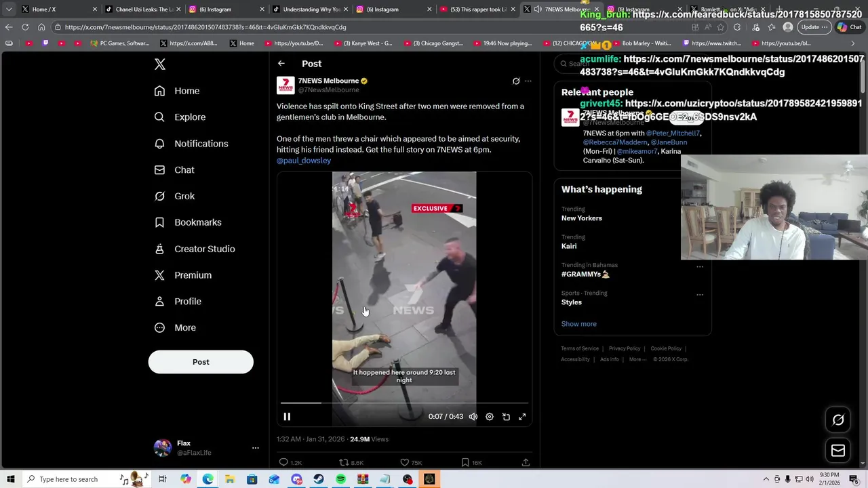The width and height of the screenshot is (868, 488).
Task: Open the browser tab search dropdown
Action: pyautogui.click(x=8, y=9)
